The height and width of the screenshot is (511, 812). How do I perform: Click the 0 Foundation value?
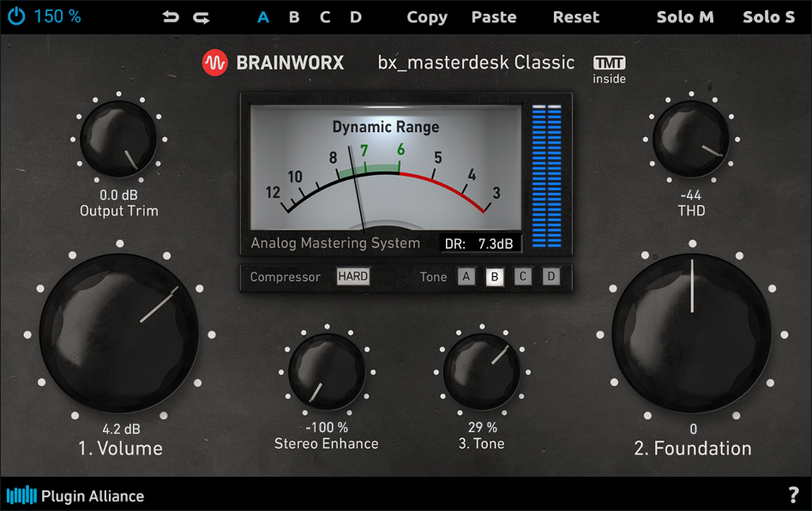(693, 430)
